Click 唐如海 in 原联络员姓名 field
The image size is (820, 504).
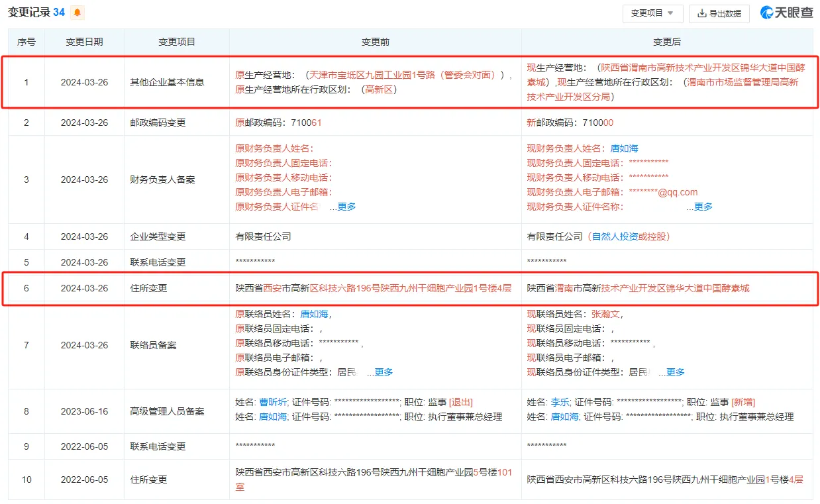[x=315, y=314]
